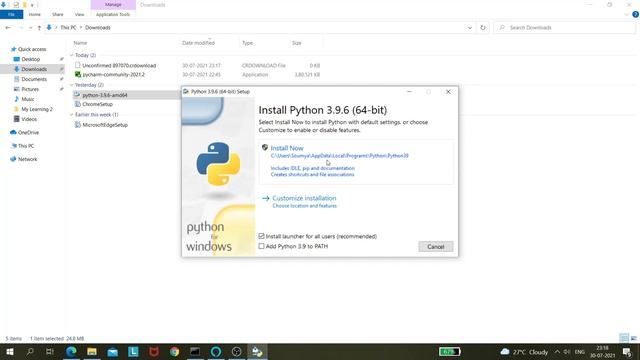Select MicrosoftEdgeSetup file
Image resolution: width=640 pixels, height=360 pixels.
105,125
